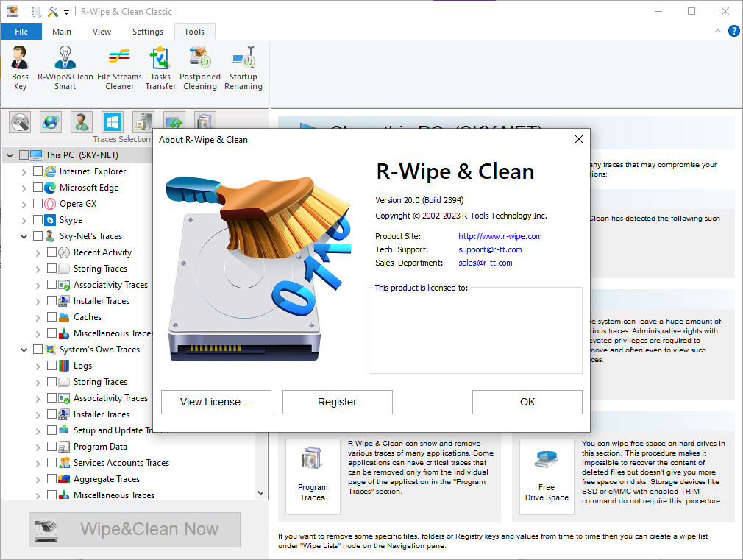The width and height of the screenshot is (743, 560).
Task: Click the Logs books icon
Action: [65, 366]
